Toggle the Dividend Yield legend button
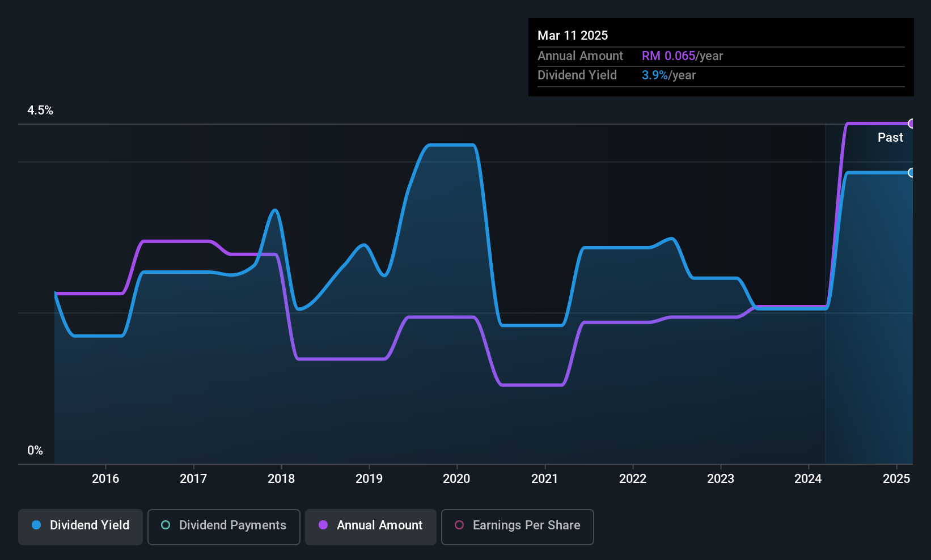The height and width of the screenshot is (560, 931). pyautogui.click(x=81, y=527)
